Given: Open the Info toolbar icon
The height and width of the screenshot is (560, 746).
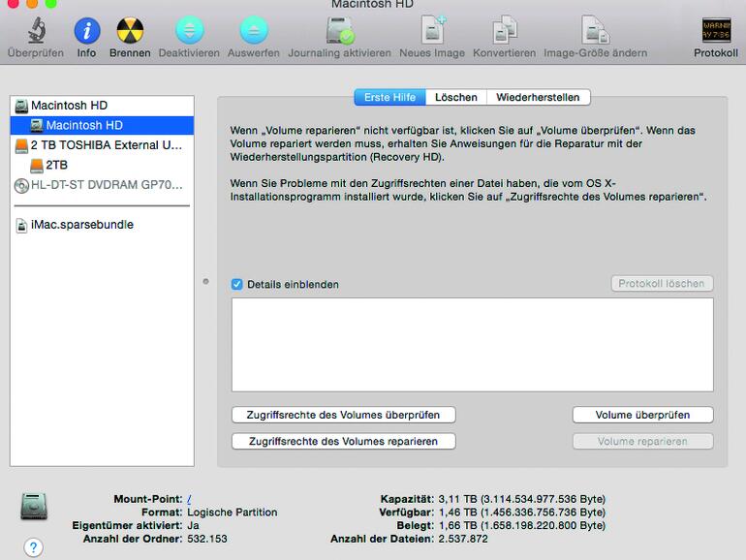Looking at the screenshot, I should coord(86,31).
